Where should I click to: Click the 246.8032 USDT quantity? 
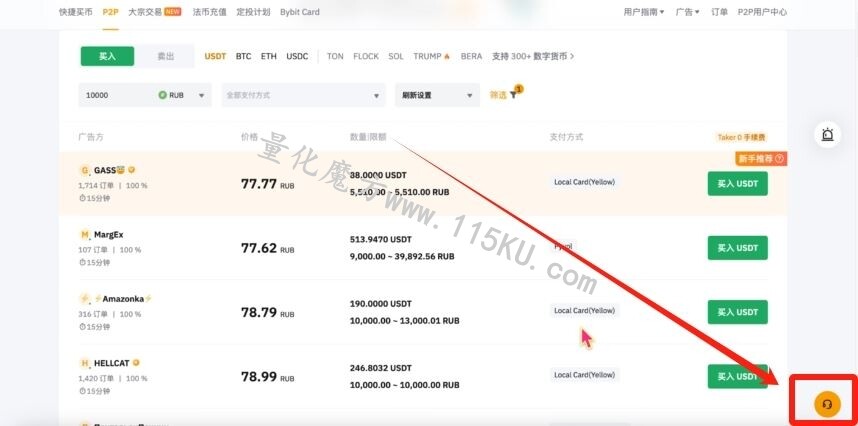pyautogui.click(x=381, y=368)
